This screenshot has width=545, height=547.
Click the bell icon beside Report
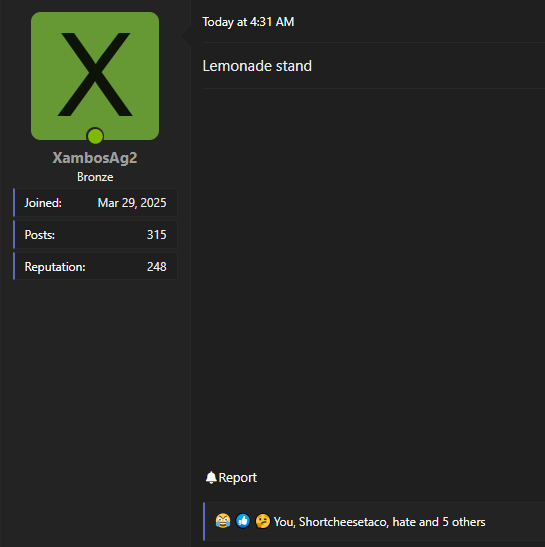(211, 477)
